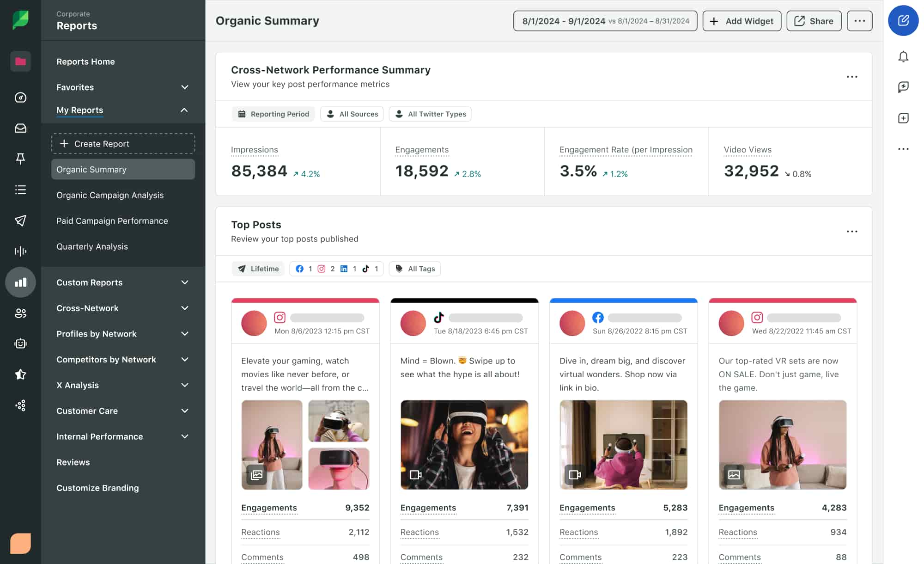Enable the Facebook filter in Top Posts

tap(299, 269)
